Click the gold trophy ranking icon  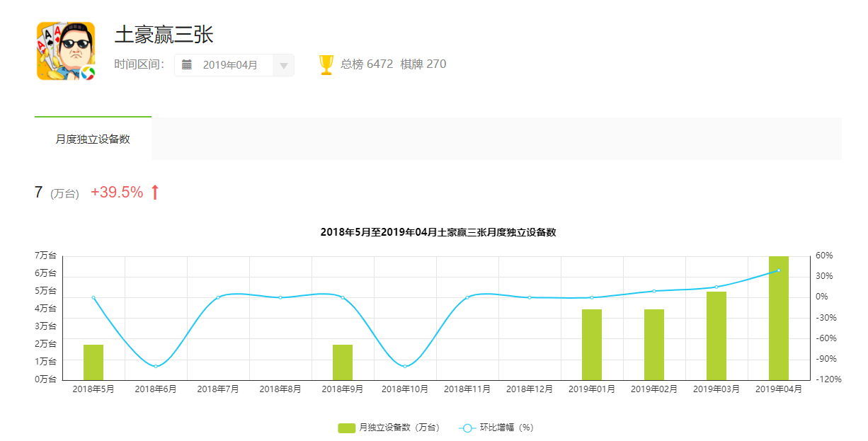tap(326, 64)
